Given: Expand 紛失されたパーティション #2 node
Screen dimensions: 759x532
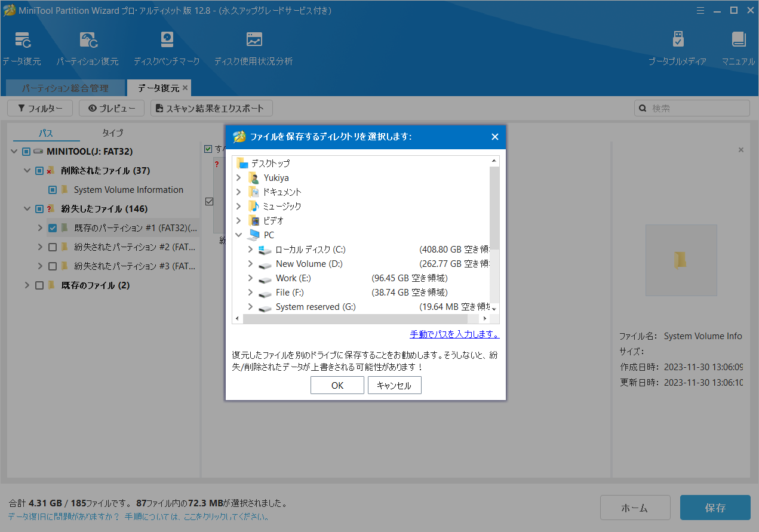Looking at the screenshot, I should point(40,247).
